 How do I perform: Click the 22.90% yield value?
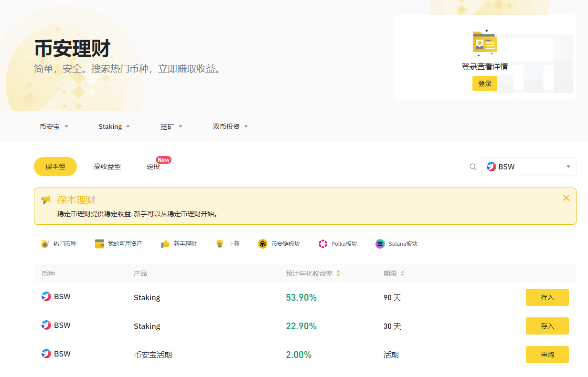(301, 326)
